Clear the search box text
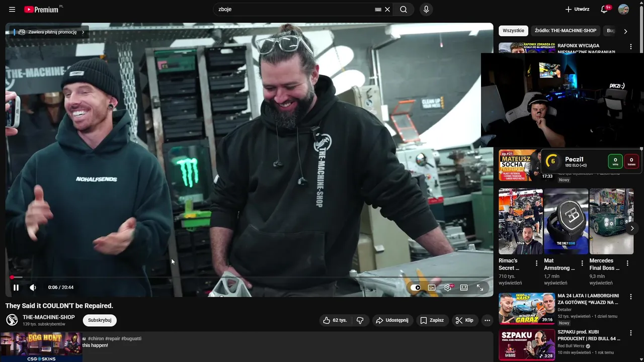The image size is (644, 362). (x=387, y=10)
